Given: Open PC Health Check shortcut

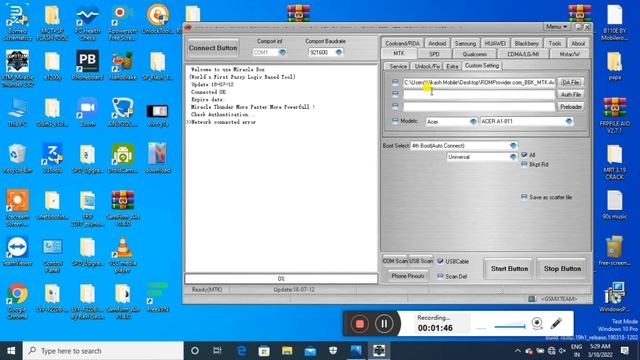Looking at the screenshot, I should tap(87, 22).
